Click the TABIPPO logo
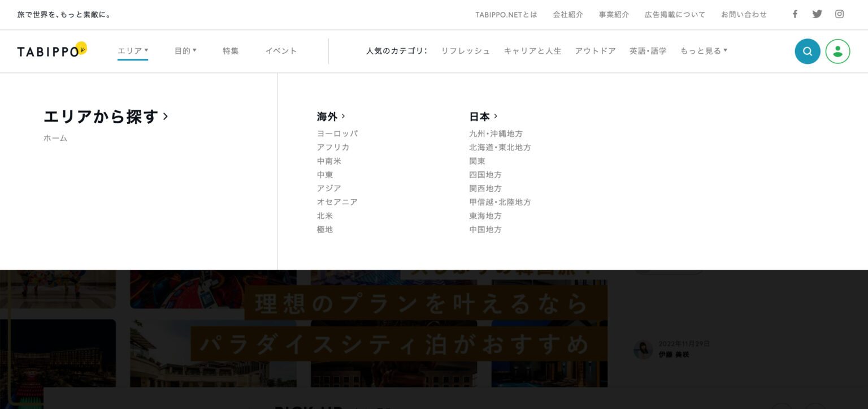The height and width of the screenshot is (409, 868). 50,51
